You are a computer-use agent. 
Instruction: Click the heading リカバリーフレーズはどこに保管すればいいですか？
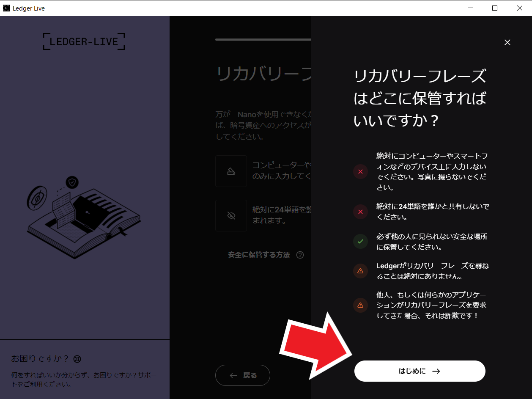420,98
